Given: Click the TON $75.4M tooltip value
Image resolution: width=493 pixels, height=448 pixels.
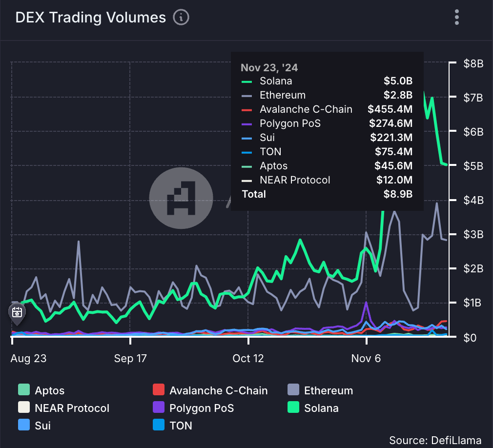Looking at the screenshot, I should [393, 152].
